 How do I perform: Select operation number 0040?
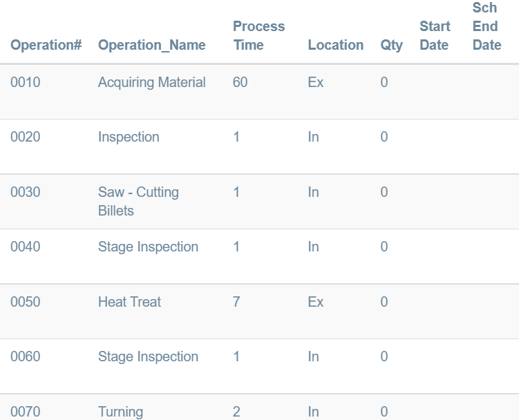26,247
